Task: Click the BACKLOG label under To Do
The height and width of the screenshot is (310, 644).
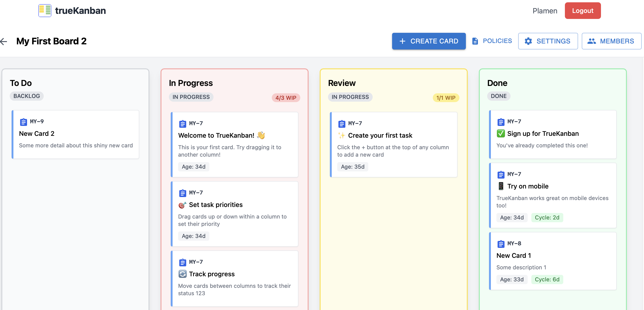Action: pos(27,96)
